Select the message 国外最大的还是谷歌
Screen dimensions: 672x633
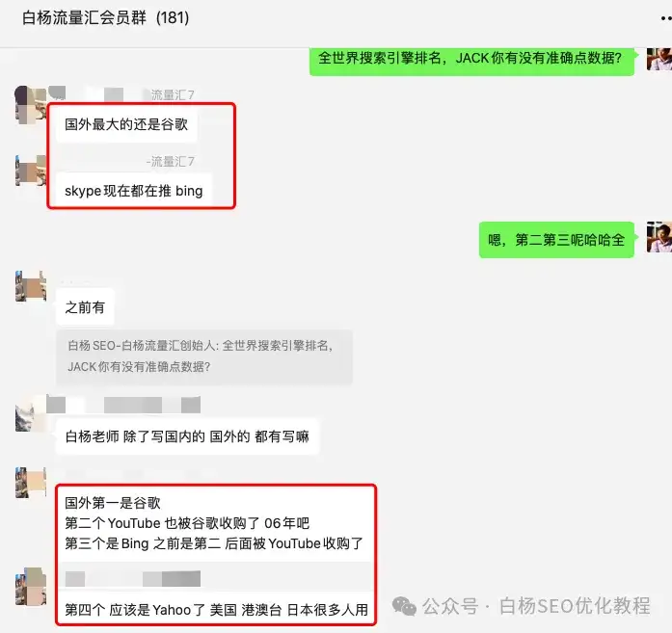126,124
